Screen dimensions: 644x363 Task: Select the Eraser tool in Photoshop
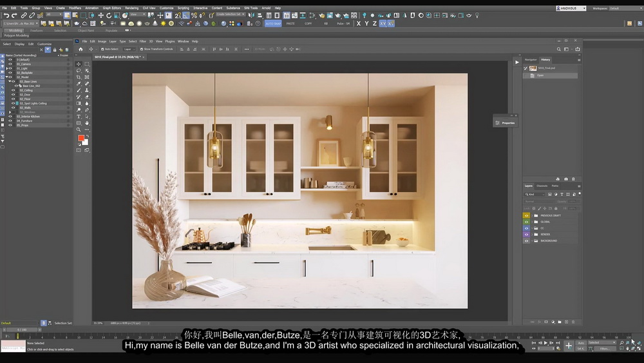(87, 97)
